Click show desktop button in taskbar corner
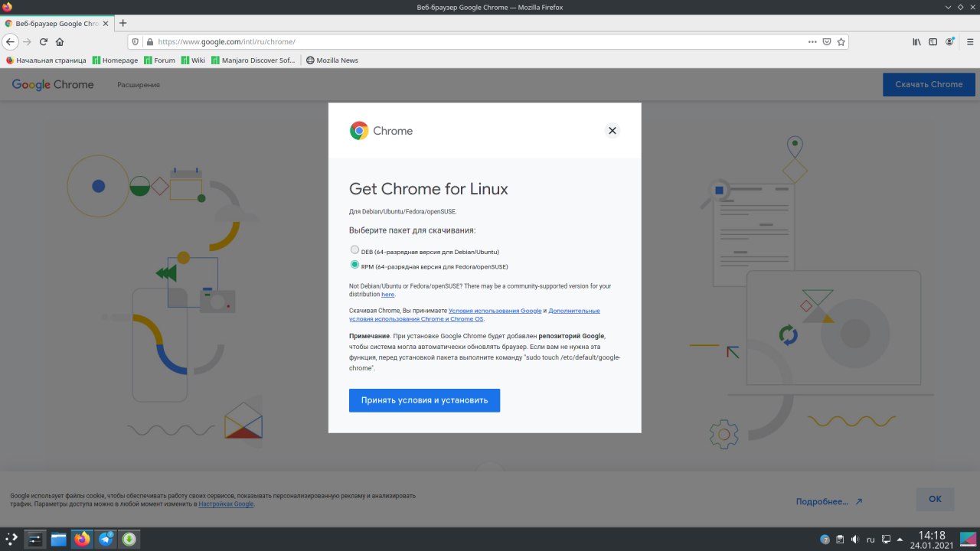Screen dimensions: 980x551 click(x=969, y=539)
